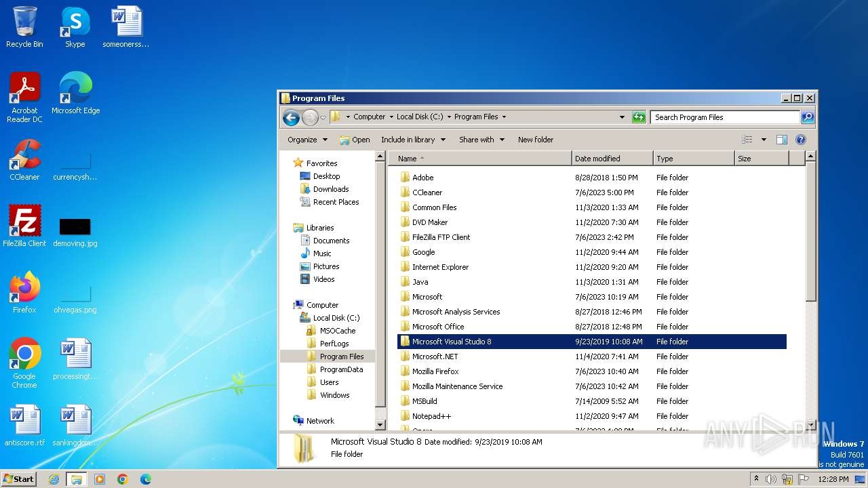Image resolution: width=868 pixels, height=488 pixels.
Task: Click the New folder button
Action: (536, 140)
